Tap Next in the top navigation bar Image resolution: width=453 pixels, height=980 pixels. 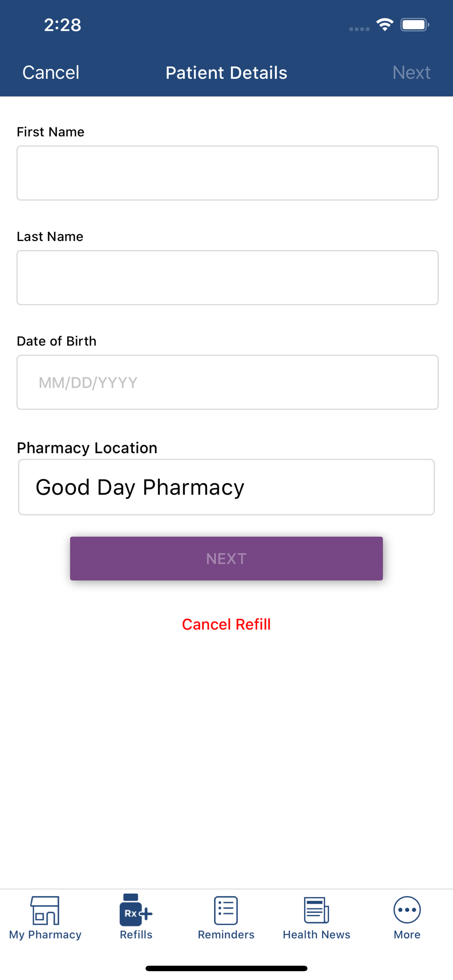click(x=411, y=73)
